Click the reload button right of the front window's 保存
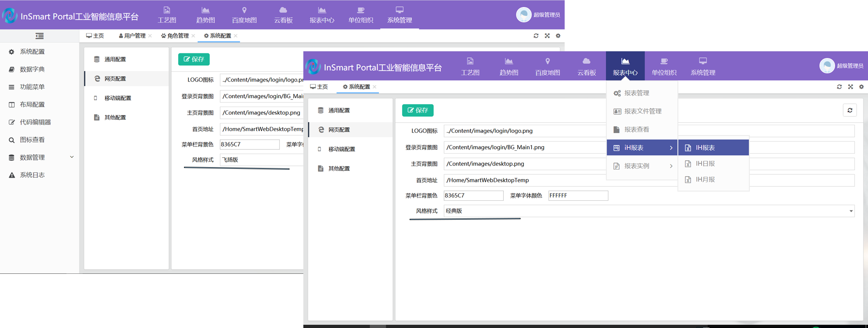Screen dimensions: 868x328 tap(850, 110)
